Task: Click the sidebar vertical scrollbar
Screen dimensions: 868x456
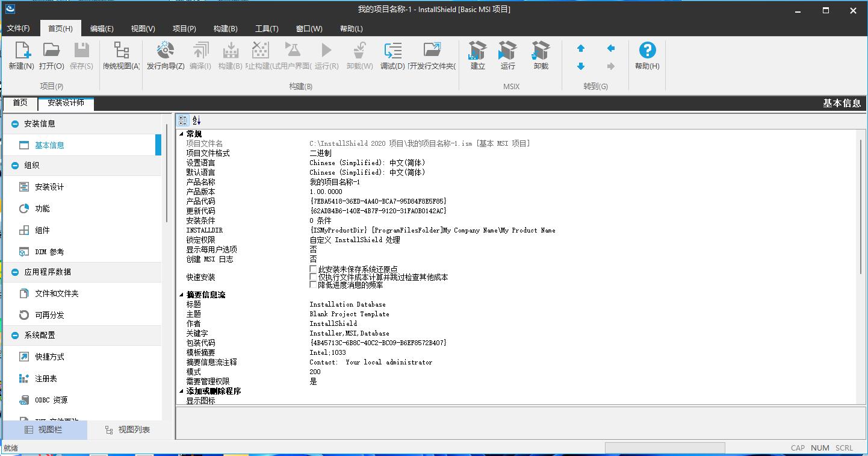Action: coord(166,172)
